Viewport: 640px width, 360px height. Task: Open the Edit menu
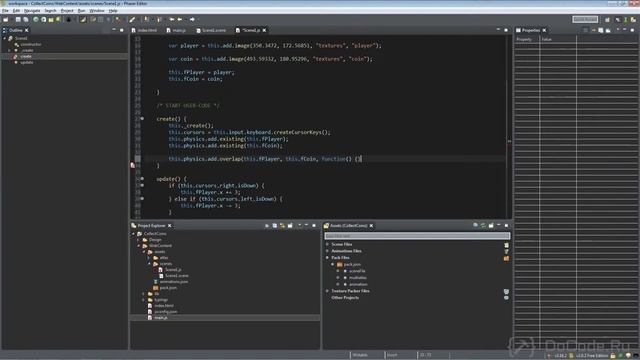[16, 11]
